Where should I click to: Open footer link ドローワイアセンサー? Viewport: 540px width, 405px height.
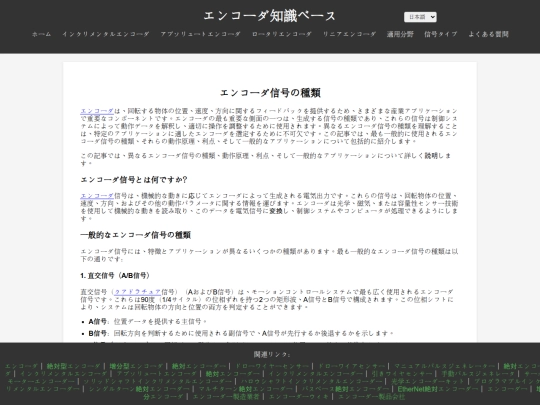coord(351,366)
